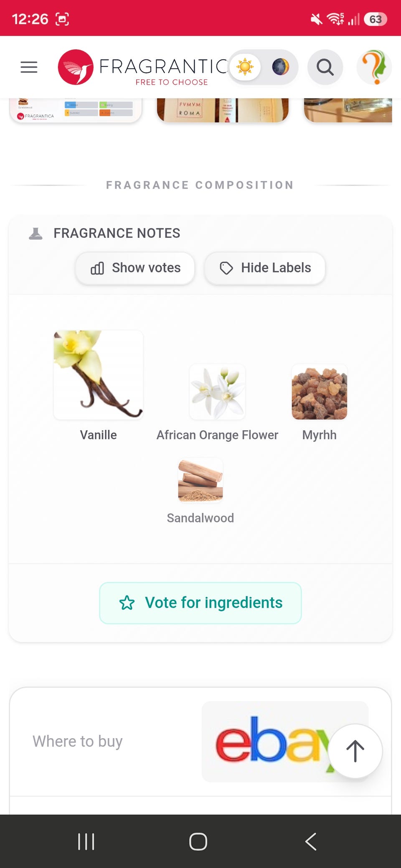Screen dimensions: 401x868
Task: Show votes for fragrance notes
Action: (135, 268)
